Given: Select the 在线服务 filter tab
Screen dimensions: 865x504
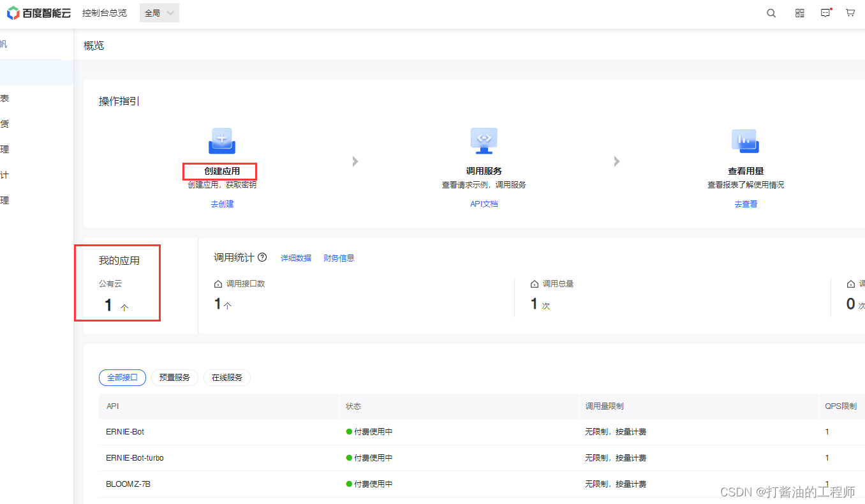Looking at the screenshot, I should [227, 378].
